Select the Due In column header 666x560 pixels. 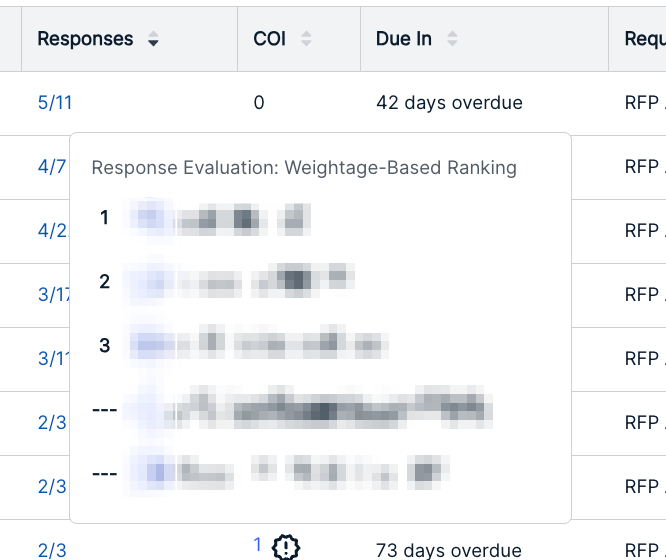404,39
